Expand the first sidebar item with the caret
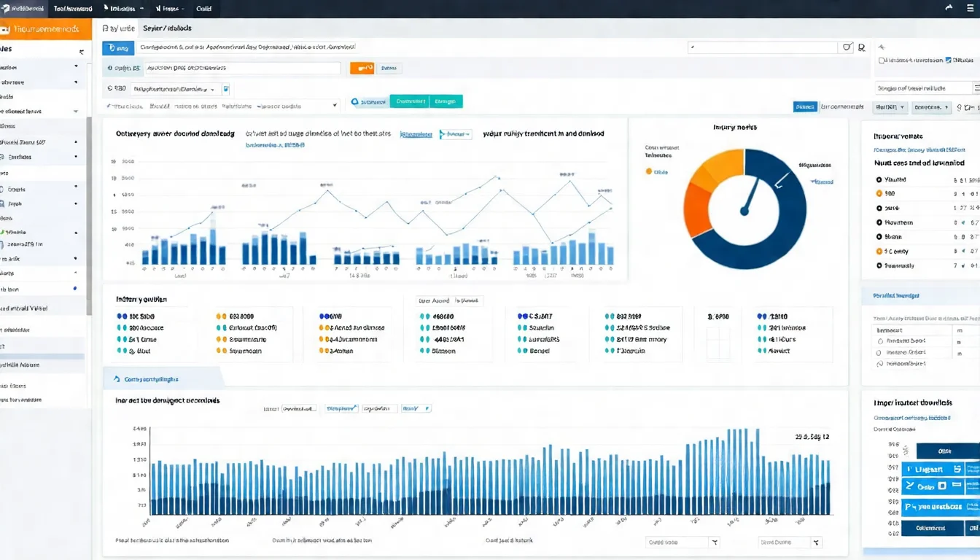 (x=76, y=66)
